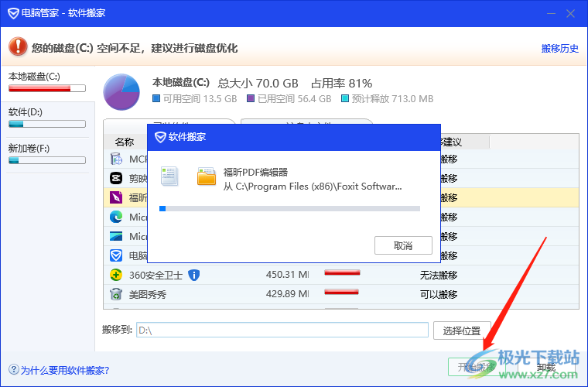Viewport: 588px width, 387px height.
Task: Click the source path text in dialog
Action: [x=313, y=187]
